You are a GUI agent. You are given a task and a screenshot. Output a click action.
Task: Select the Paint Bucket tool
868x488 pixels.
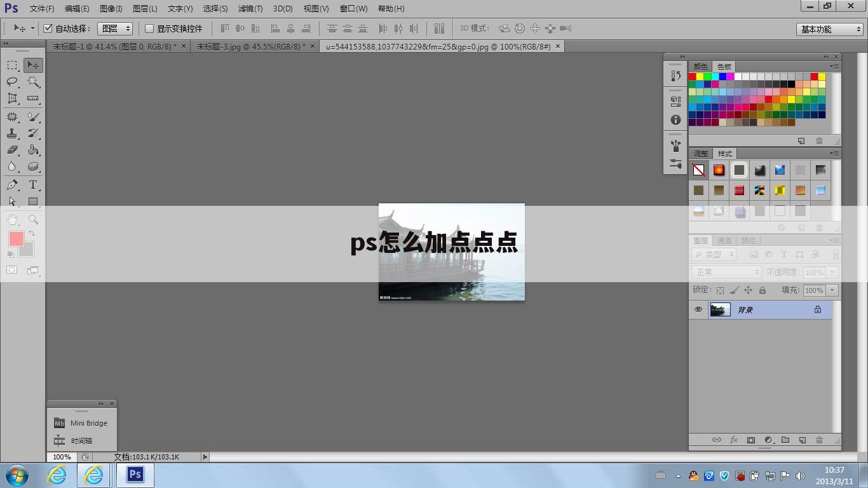(x=33, y=150)
